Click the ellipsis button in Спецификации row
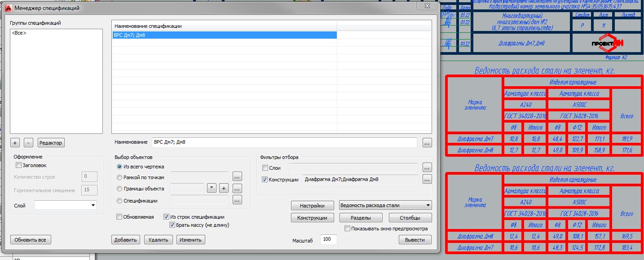Image resolution: width=644 pixels, height=260 pixels. (x=237, y=200)
